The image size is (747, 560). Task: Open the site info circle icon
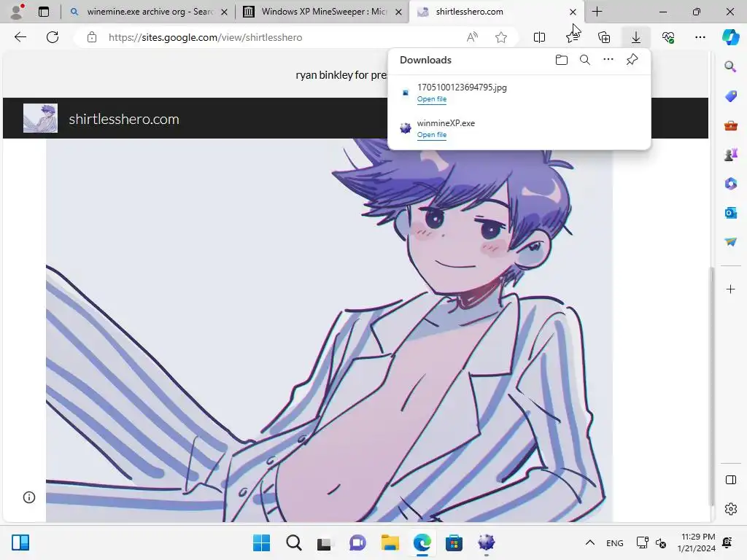29,497
